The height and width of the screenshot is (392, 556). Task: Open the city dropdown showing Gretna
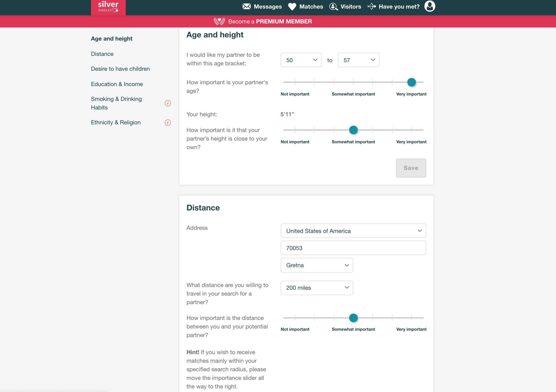(x=317, y=265)
